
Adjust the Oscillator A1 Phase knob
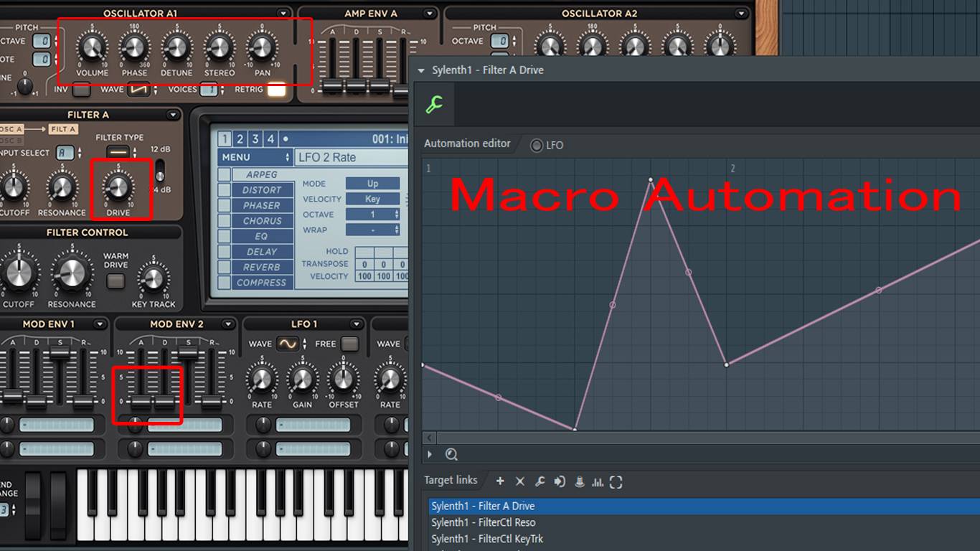click(x=133, y=48)
